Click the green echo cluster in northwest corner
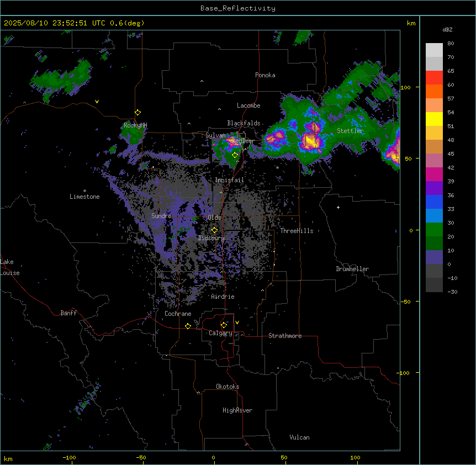 coord(62,78)
